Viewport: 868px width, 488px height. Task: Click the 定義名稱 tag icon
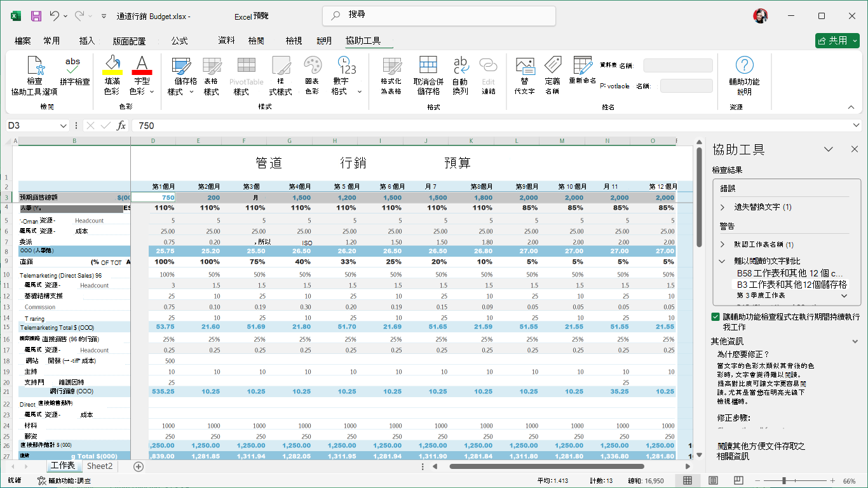point(553,65)
